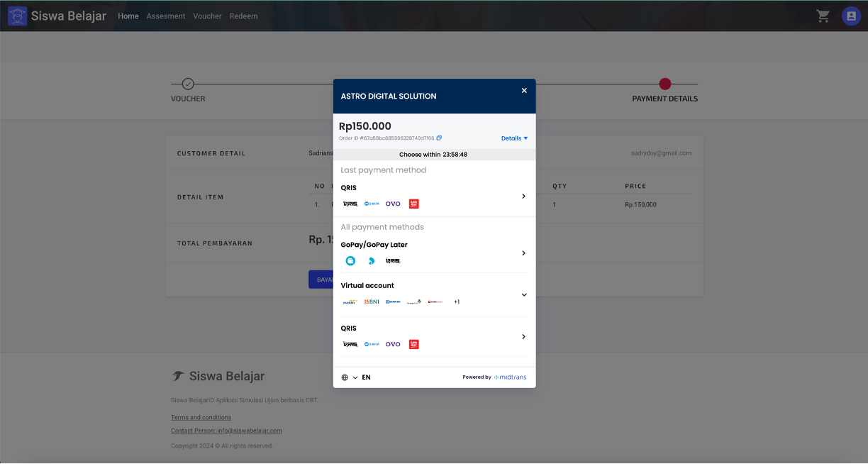This screenshot has width=868, height=464.
Task: Open the EN language selector dropdown
Action: 362,377
